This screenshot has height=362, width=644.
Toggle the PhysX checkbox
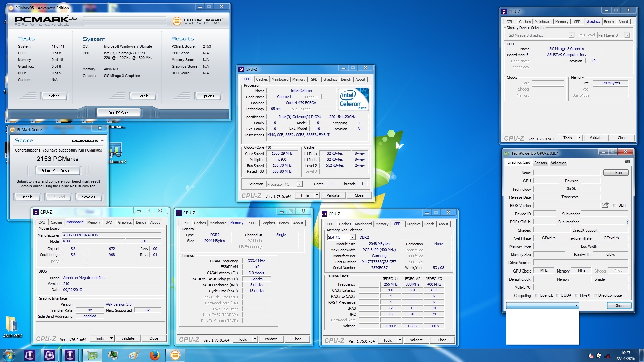point(577,295)
